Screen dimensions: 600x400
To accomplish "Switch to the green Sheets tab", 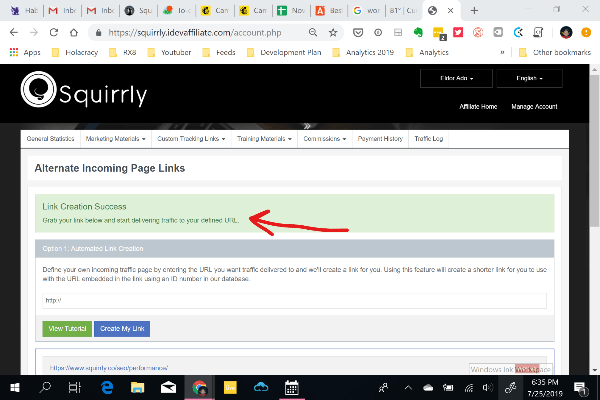I will 291,11.
